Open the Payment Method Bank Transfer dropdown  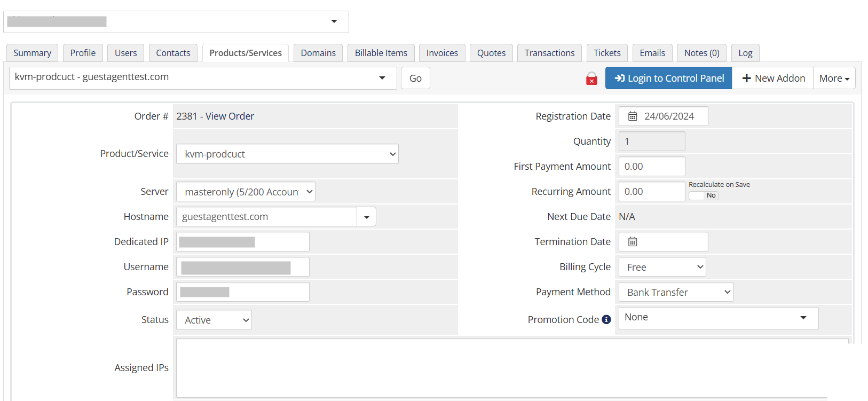tap(676, 292)
